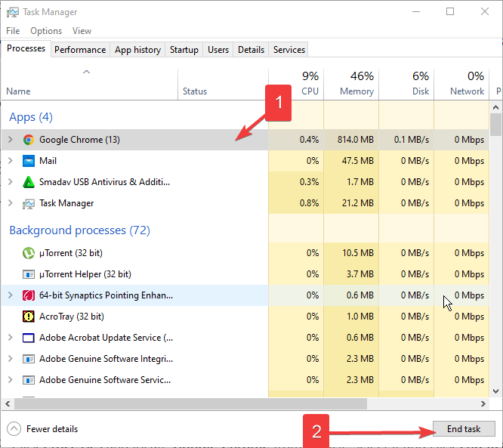Screen dimensions: 503x448
Task: Sort processes by Memory column
Action: 351,84
